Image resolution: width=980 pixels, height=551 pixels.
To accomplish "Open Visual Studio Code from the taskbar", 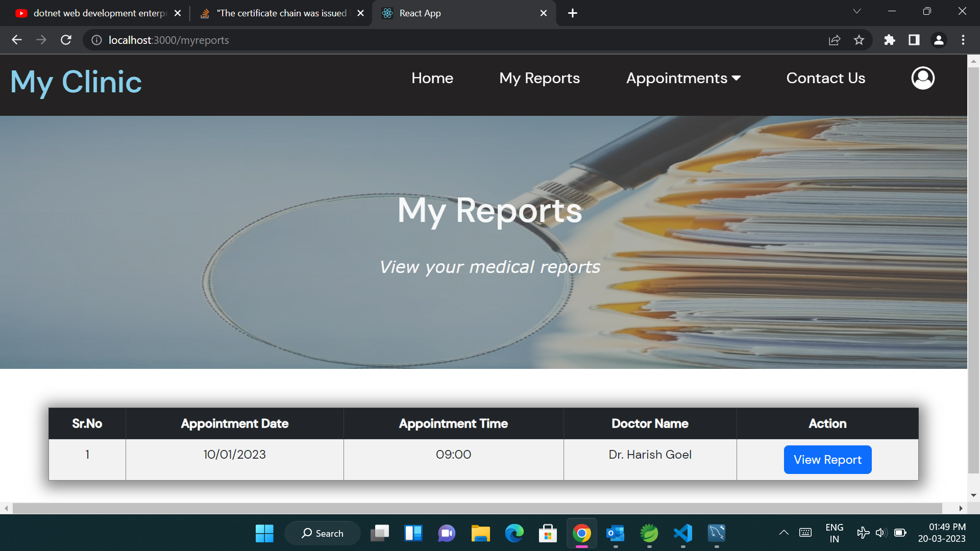I will 683,533.
